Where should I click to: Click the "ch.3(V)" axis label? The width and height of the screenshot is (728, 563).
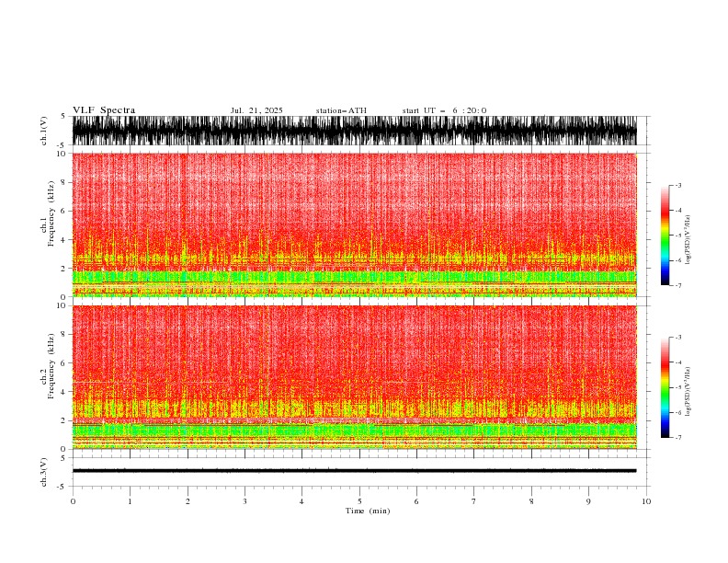44,472
